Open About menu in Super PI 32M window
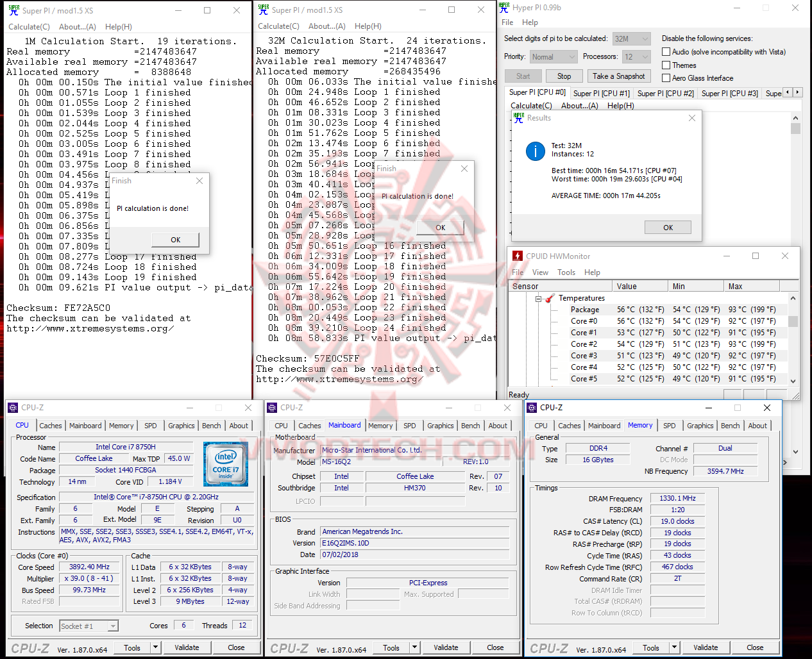The image size is (812, 659). pos(326,26)
